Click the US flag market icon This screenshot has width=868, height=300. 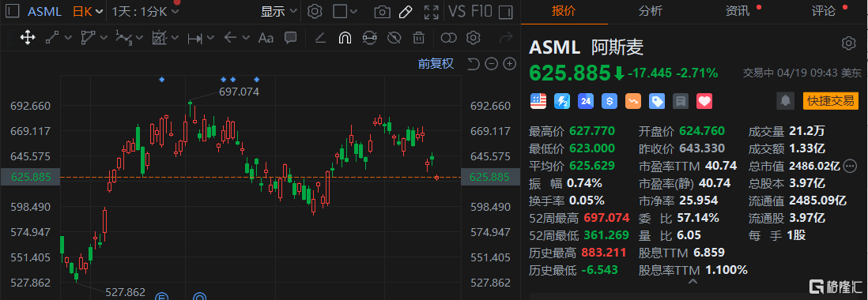click(538, 101)
